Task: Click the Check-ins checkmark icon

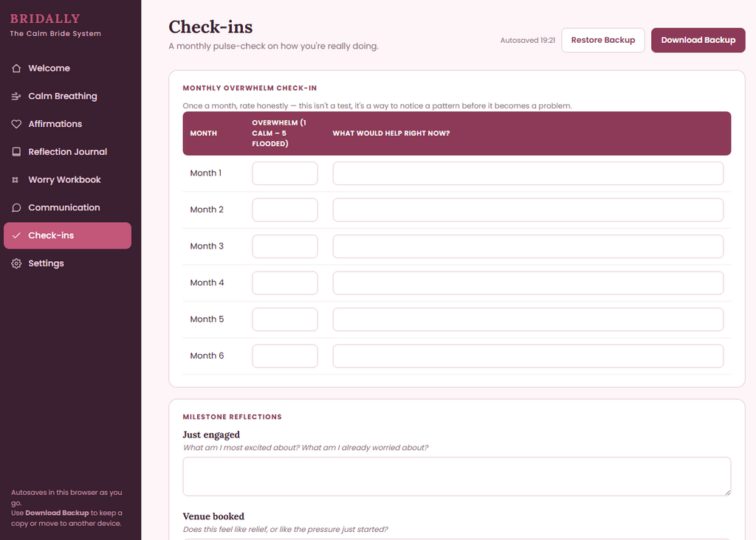Action: [16, 235]
